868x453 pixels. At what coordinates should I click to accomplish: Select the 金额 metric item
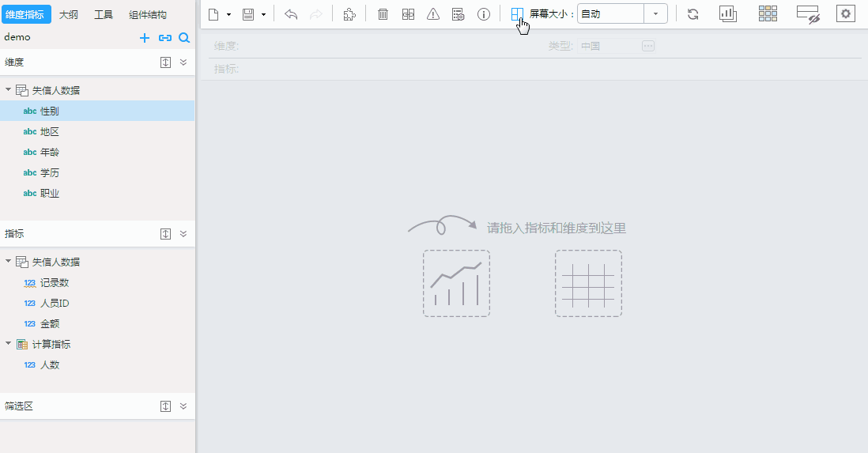pyautogui.click(x=50, y=323)
